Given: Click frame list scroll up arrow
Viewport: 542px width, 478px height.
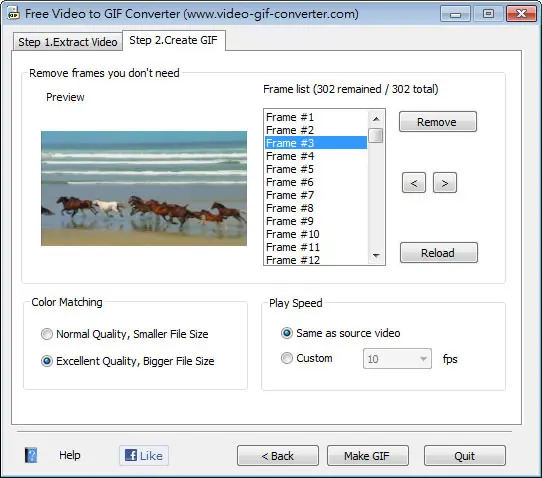Looking at the screenshot, I should coord(376,119).
